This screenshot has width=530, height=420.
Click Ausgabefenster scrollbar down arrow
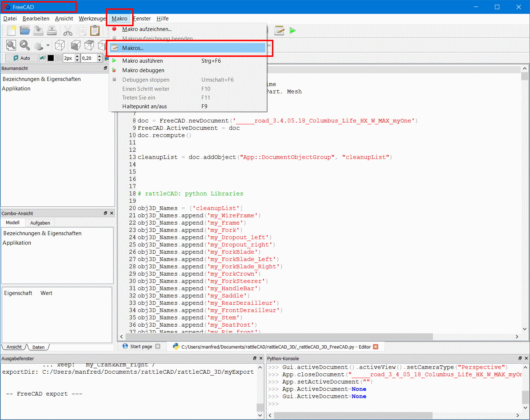pos(260,415)
